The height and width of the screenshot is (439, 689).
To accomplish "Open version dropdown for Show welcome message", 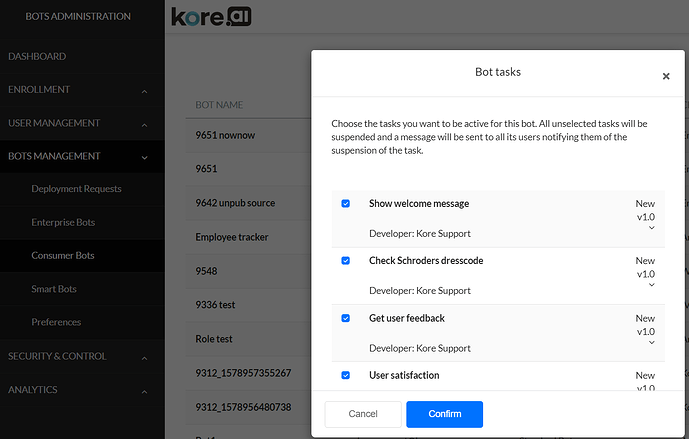I will [652, 228].
